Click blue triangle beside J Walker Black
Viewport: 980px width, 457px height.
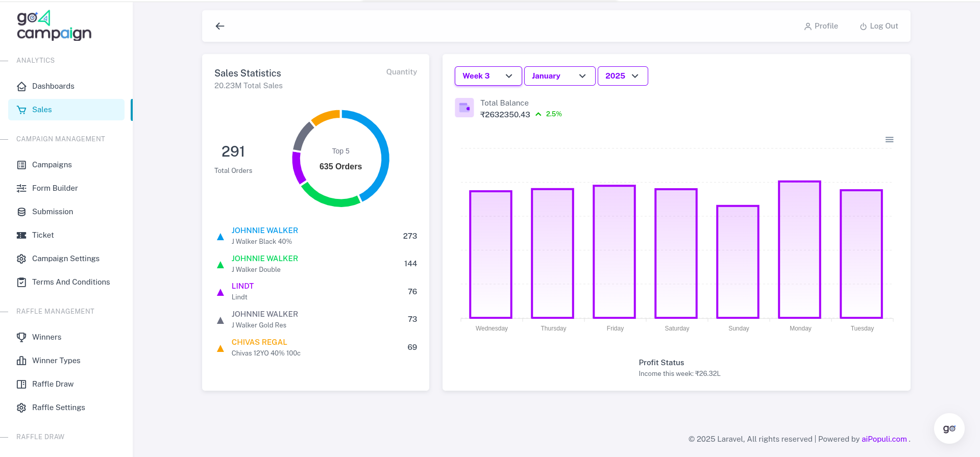220,237
